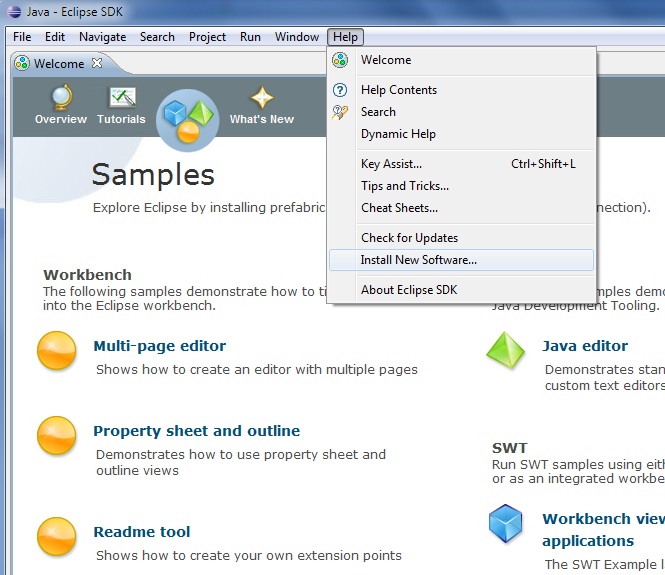Viewport: 665px width, 575px height.
Task: Click the Multi-page editor orange ball icon
Action: click(56, 351)
